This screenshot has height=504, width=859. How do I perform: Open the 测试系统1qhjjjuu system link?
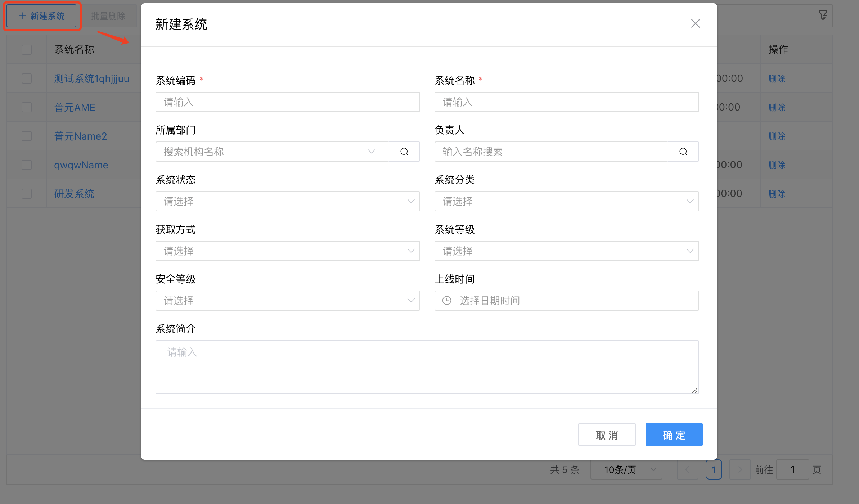point(91,78)
